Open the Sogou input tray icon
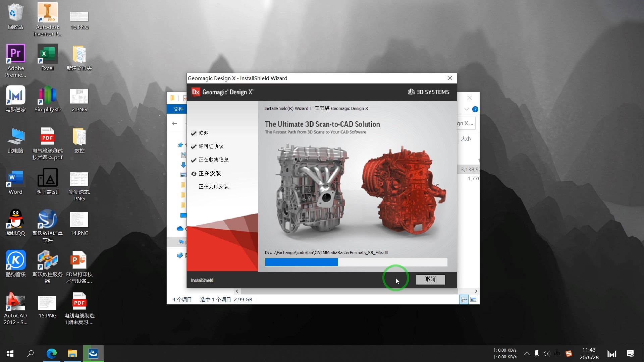 coord(569,354)
